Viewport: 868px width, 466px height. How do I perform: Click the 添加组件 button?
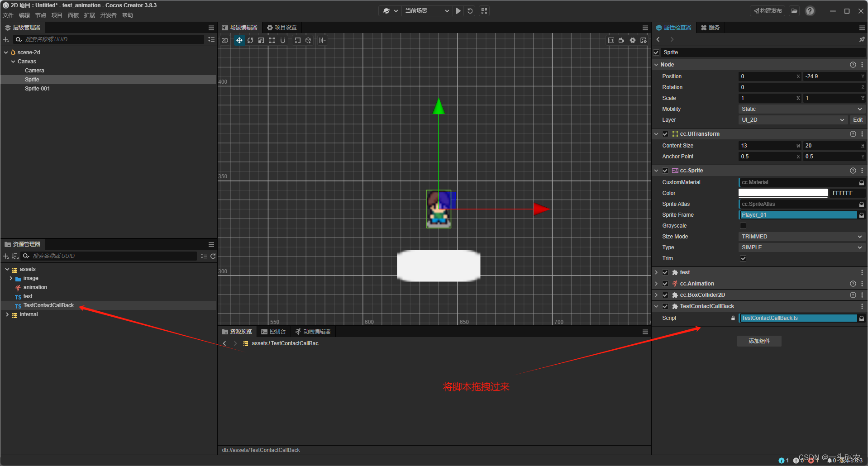759,341
